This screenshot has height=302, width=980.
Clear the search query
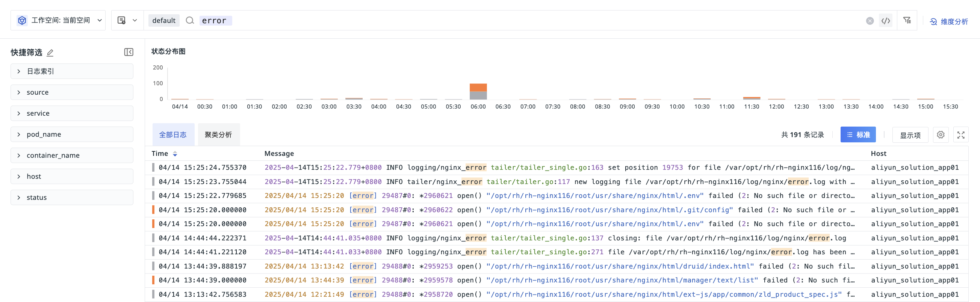pos(870,21)
